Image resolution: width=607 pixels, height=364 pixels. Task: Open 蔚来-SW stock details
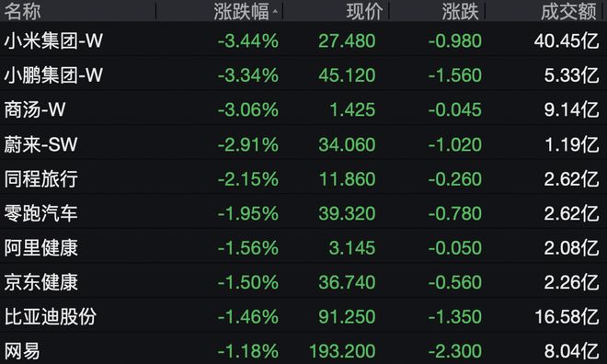(x=303, y=144)
